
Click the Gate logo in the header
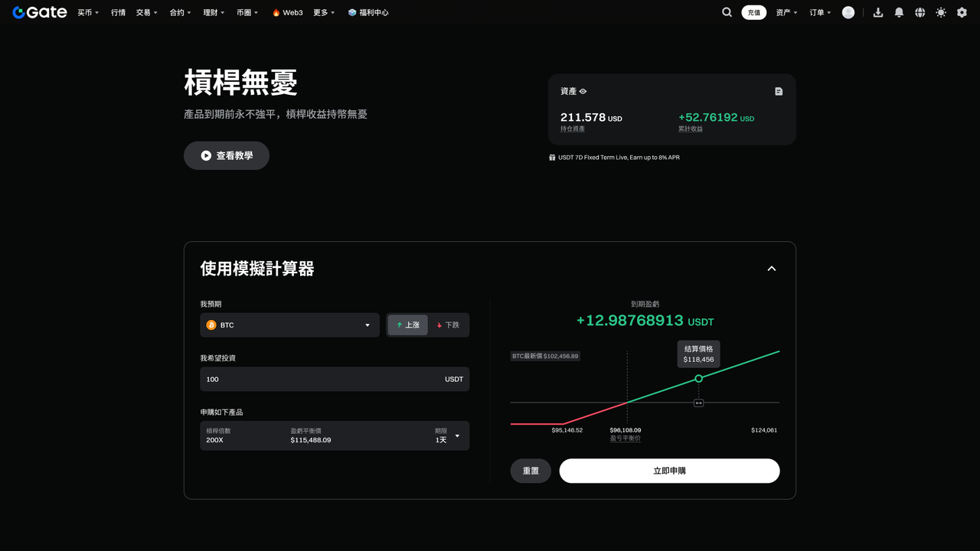tap(40, 12)
